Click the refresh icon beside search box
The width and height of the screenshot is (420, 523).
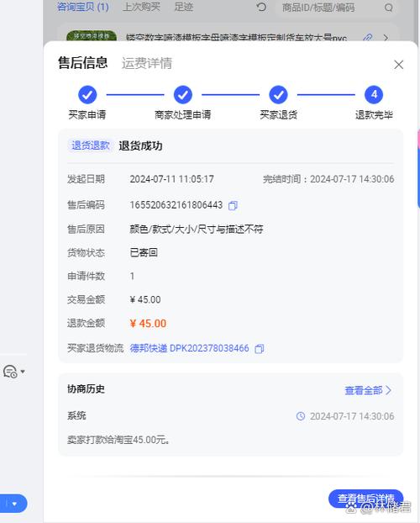coord(262,7)
